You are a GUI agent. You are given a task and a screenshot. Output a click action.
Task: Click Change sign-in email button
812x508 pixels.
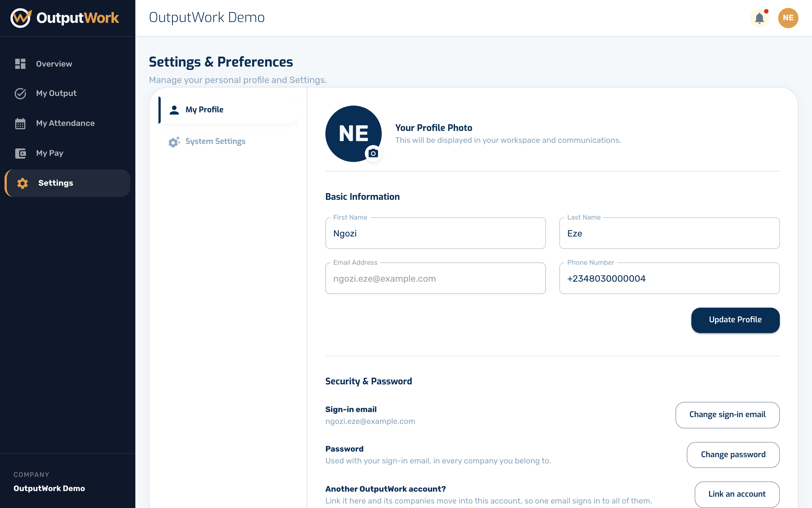point(727,415)
